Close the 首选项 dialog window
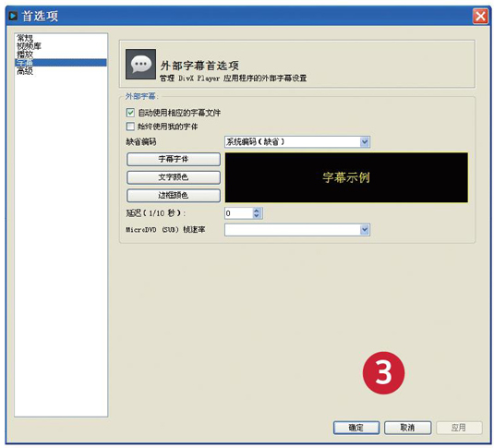 tap(480, 16)
